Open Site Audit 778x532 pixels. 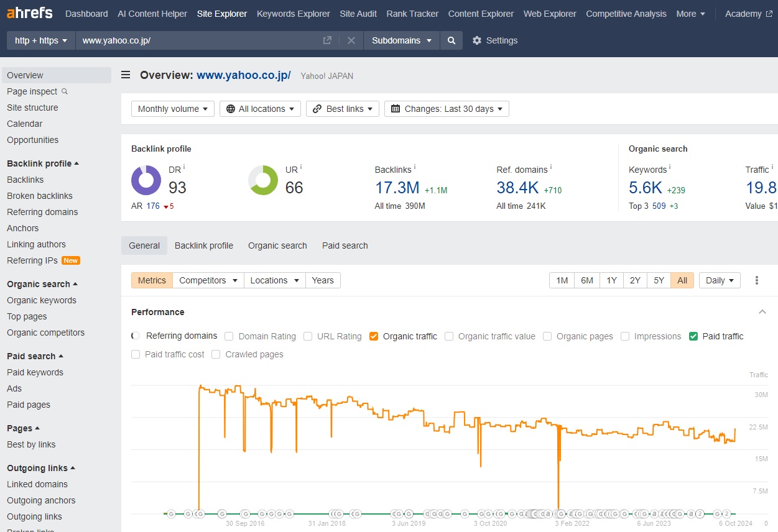click(358, 14)
